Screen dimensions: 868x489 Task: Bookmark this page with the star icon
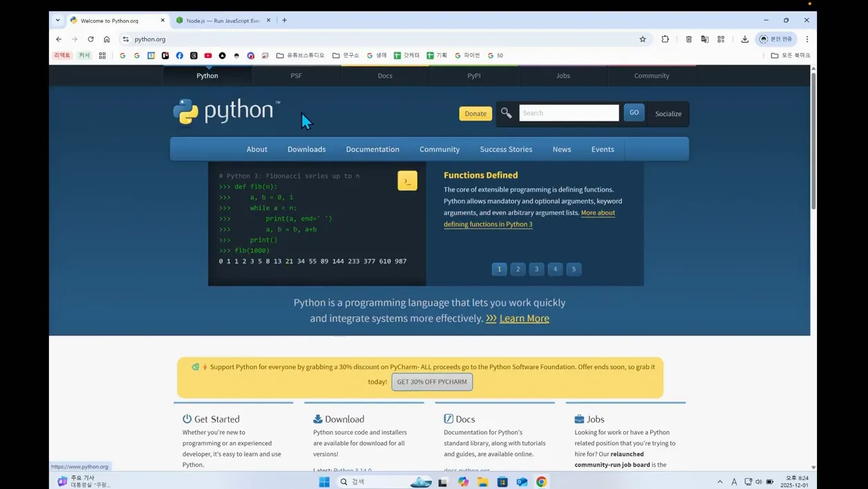(643, 39)
